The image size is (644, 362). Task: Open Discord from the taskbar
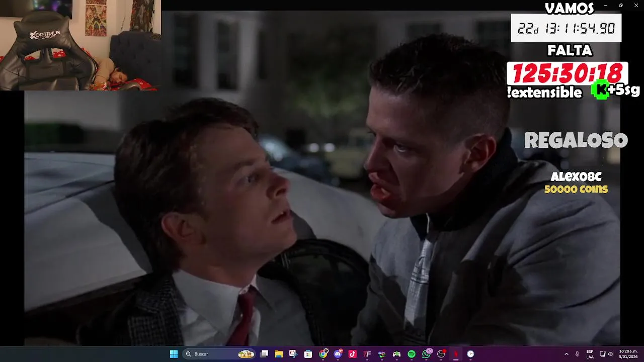click(x=338, y=354)
